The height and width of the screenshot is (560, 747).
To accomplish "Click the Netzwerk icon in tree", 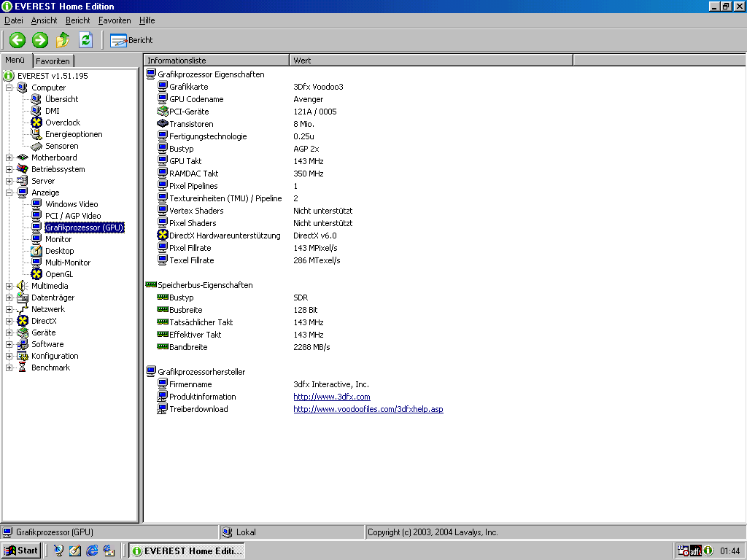I will click(x=23, y=309).
